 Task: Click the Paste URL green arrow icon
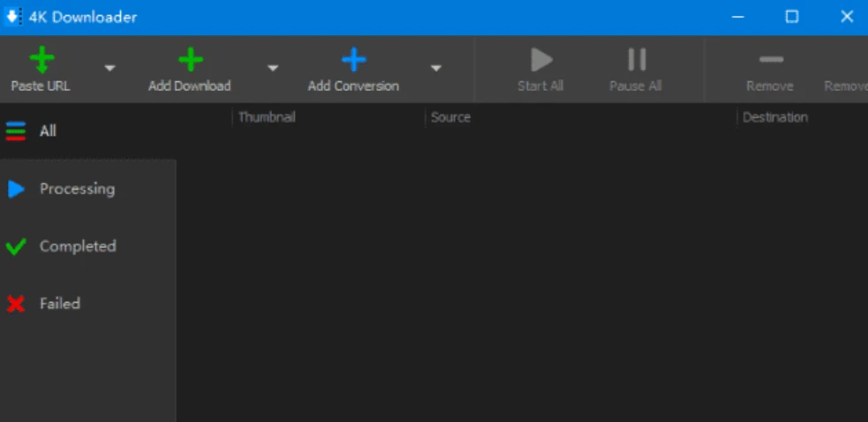41,60
